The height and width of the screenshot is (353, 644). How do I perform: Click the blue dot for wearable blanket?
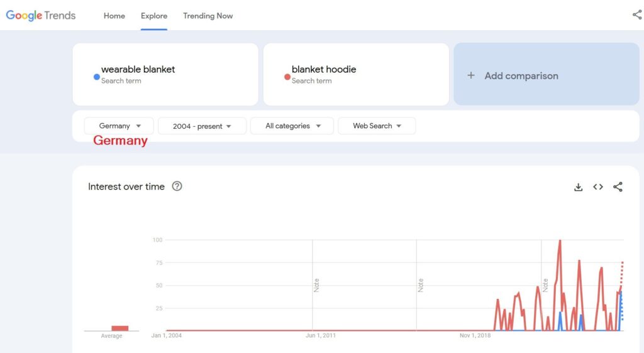coord(96,77)
